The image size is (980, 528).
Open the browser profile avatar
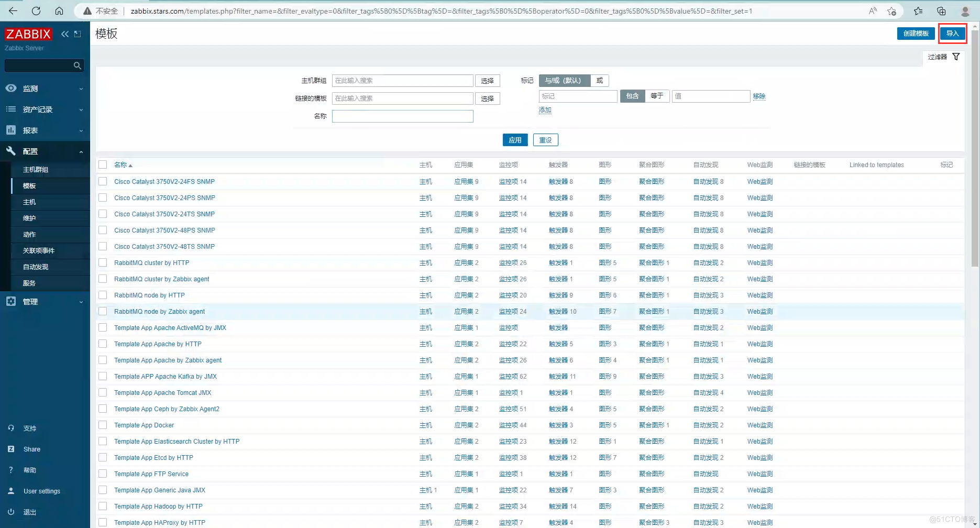coord(965,11)
